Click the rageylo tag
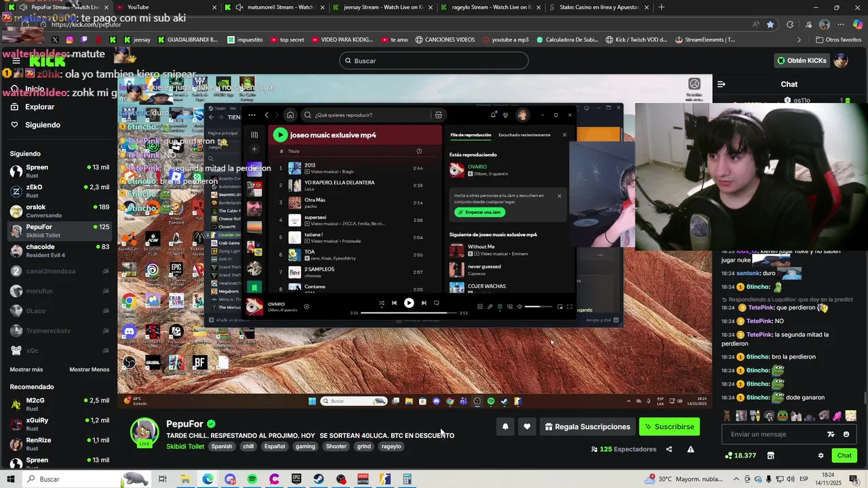 click(391, 447)
